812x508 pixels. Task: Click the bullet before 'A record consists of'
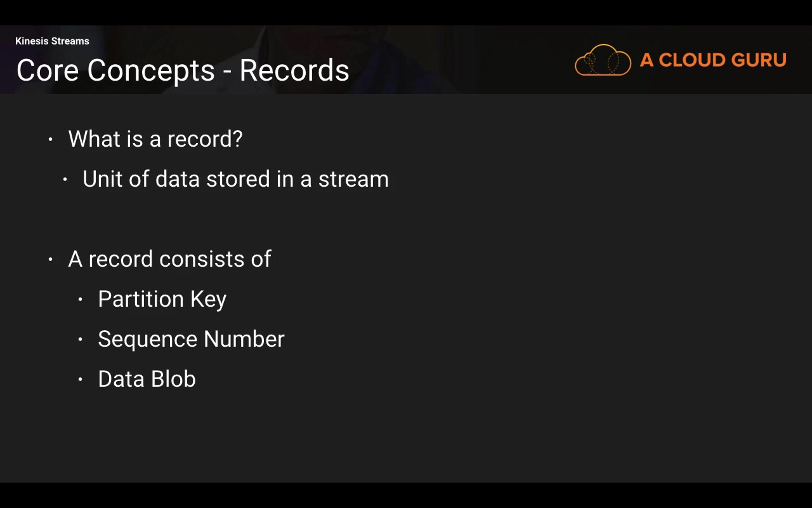point(51,259)
